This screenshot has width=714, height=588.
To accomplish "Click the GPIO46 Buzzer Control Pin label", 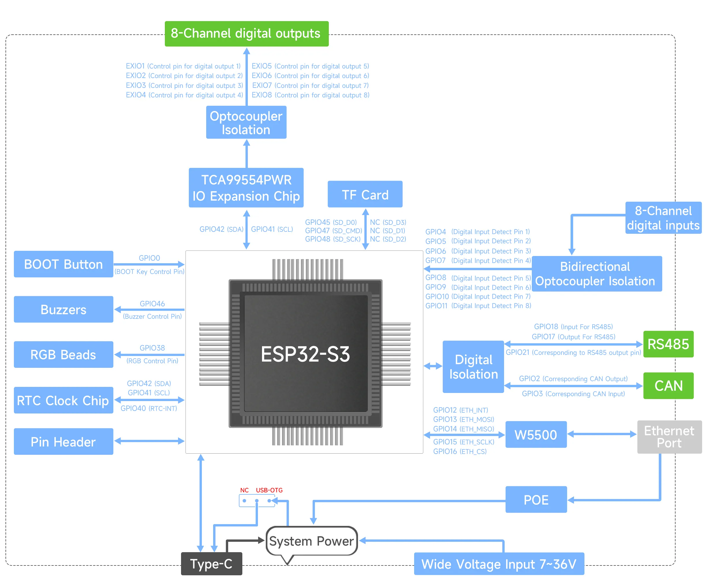I will (x=152, y=310).
